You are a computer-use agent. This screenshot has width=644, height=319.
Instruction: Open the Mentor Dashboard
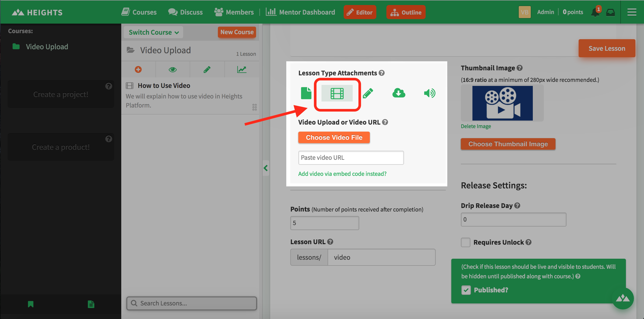click(x=301, y=12)
